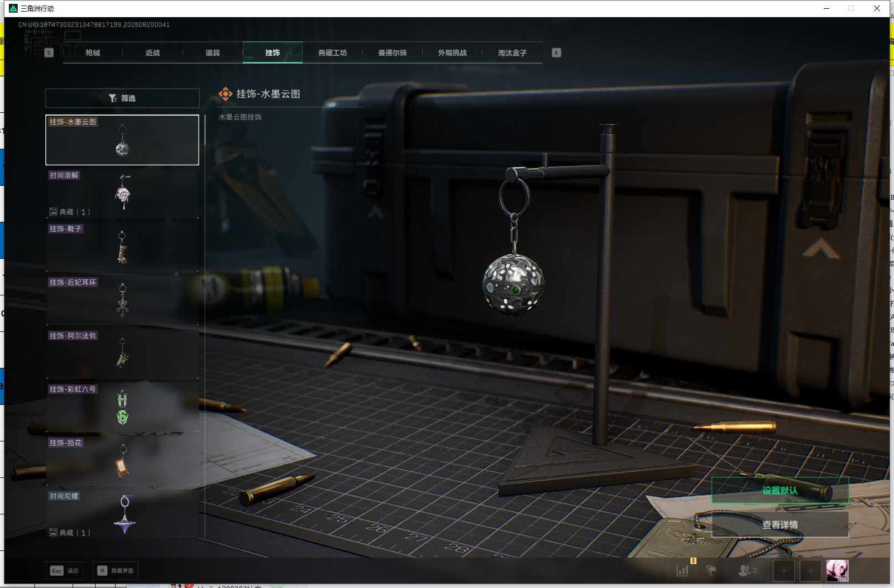Click the 设置默认 button
The width and height of the screenshot is (894, 588).
point(780,490)
